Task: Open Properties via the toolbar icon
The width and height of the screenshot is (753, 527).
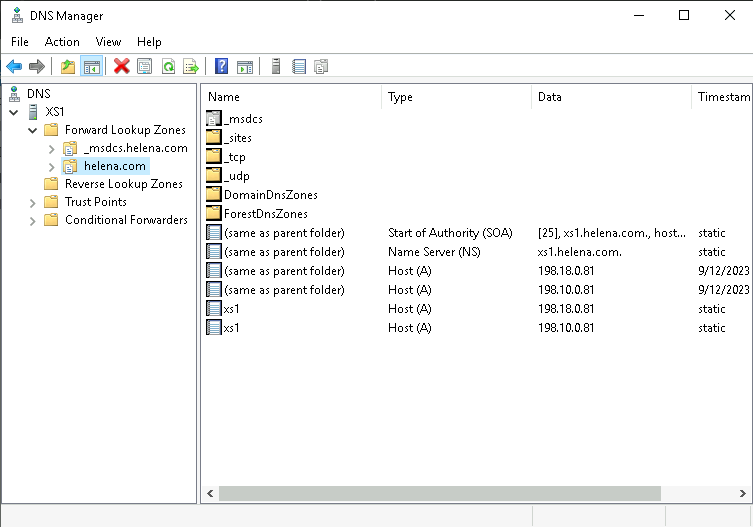Action: point(145,67)
